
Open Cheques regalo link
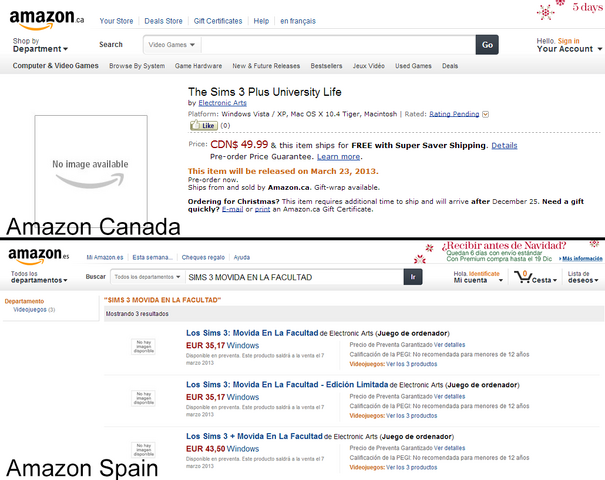203,257
